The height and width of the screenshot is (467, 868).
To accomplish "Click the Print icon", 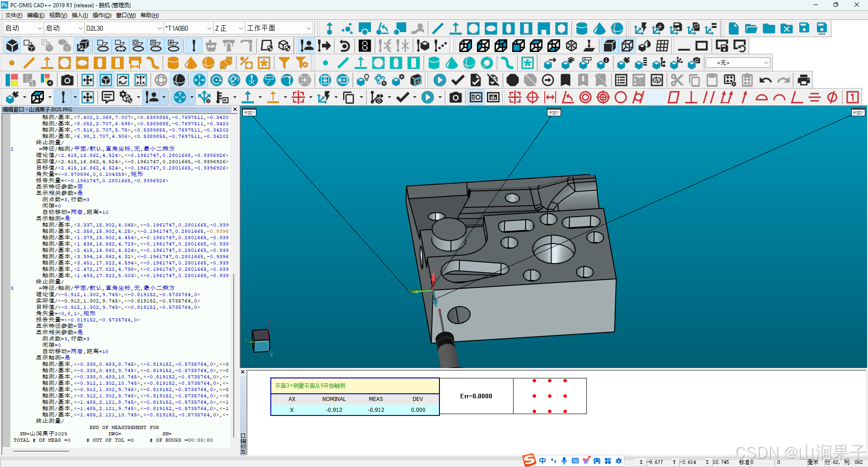I will tap(803, 80).
